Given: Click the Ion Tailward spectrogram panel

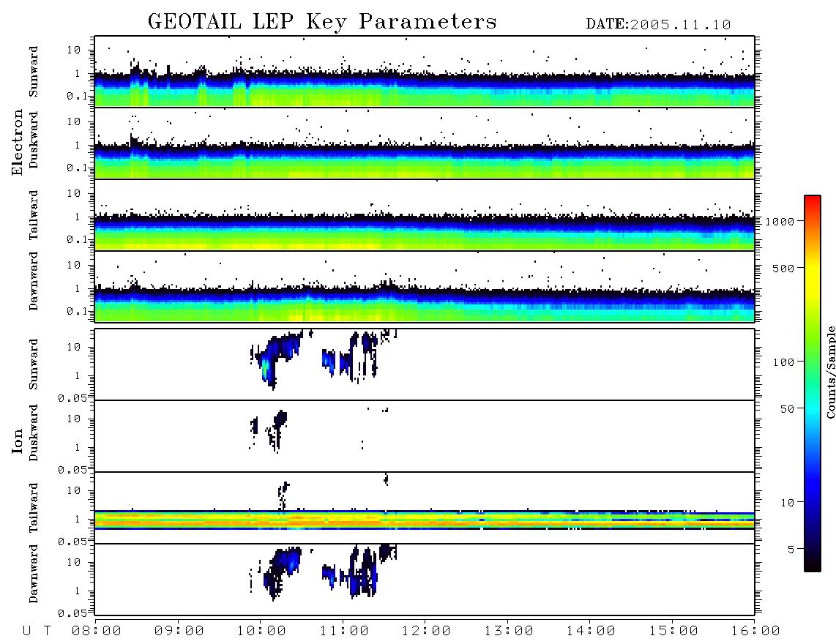Looking at the screenshot, I should point(425,508).
